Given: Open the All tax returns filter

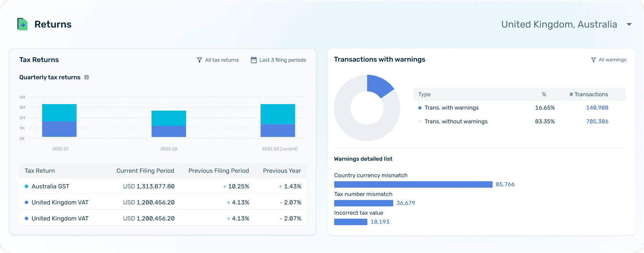Looking at the screenshot, I should click(218, 60).
